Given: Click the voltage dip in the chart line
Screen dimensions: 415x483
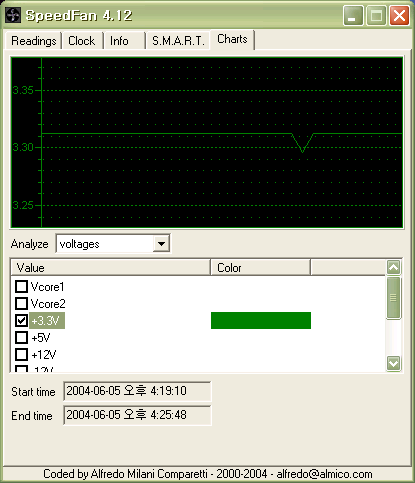Looking at the screenshot, I should tap(303, 143).
